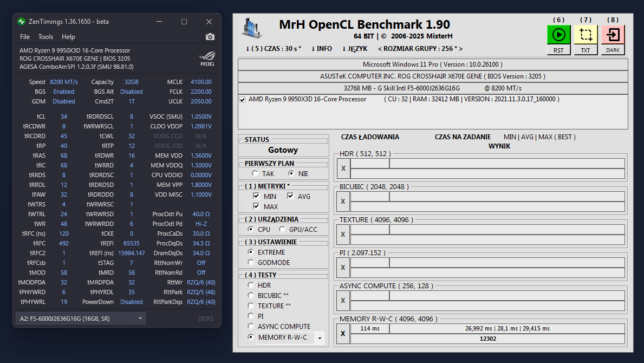Click the X button of PI result
The width and height of the screenshot is (644, 363).
pos(343,267)
